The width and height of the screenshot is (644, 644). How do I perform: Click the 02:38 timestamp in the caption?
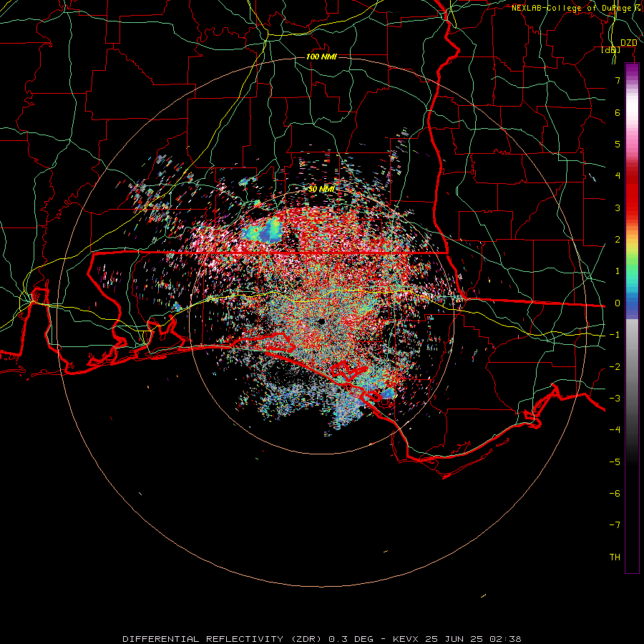tap(505, 639)
